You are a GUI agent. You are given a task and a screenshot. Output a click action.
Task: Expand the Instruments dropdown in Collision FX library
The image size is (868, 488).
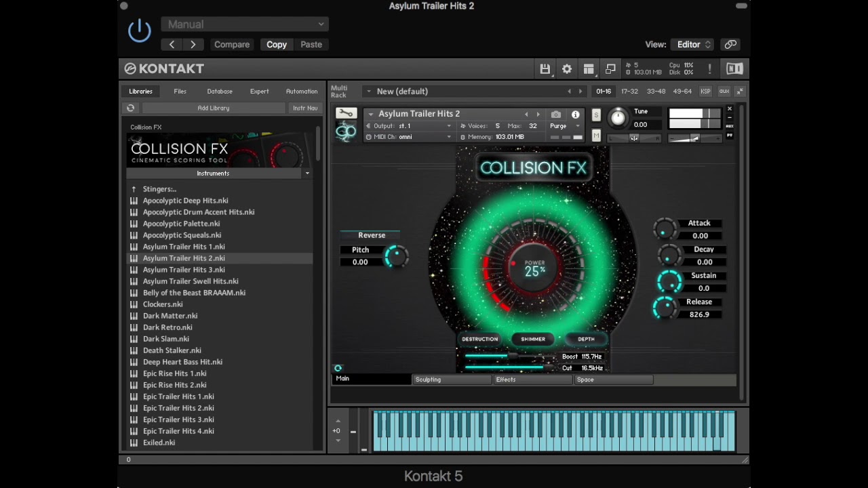(x=307, y=174)
